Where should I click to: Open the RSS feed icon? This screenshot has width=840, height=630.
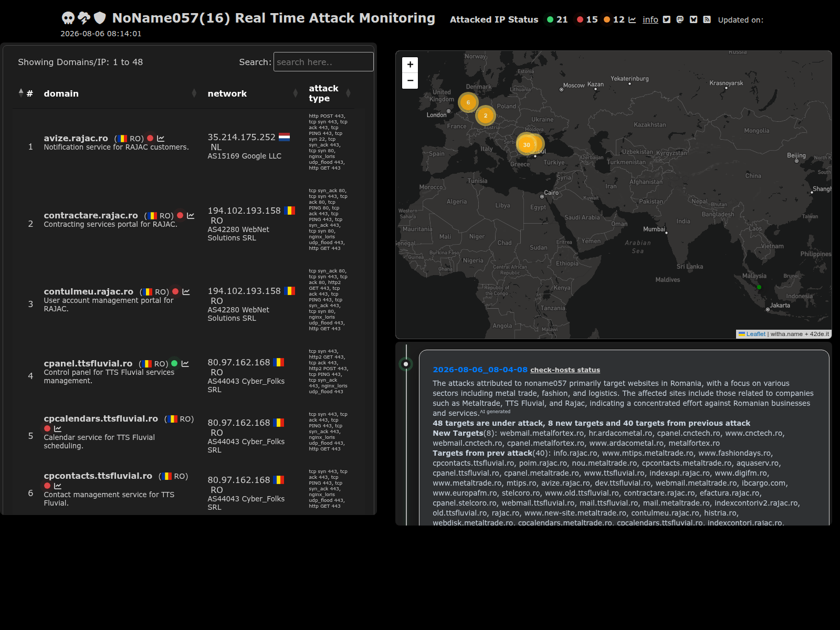pos(707,19)
